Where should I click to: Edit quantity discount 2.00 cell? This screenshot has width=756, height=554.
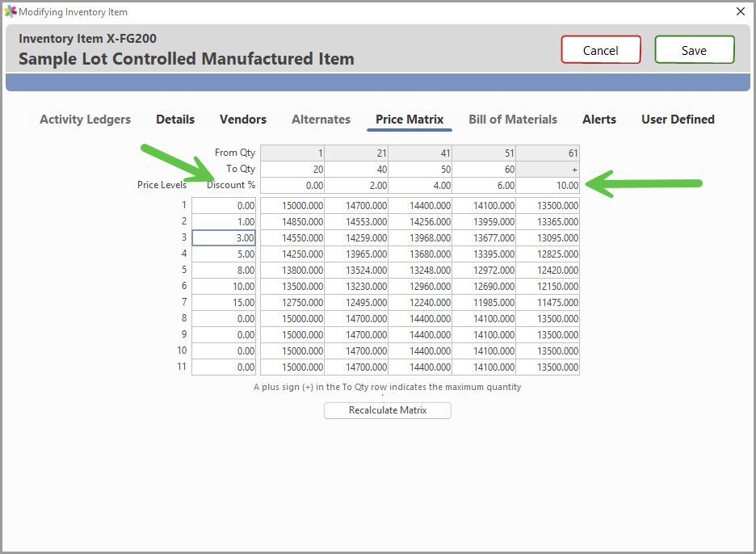(356, 186)
